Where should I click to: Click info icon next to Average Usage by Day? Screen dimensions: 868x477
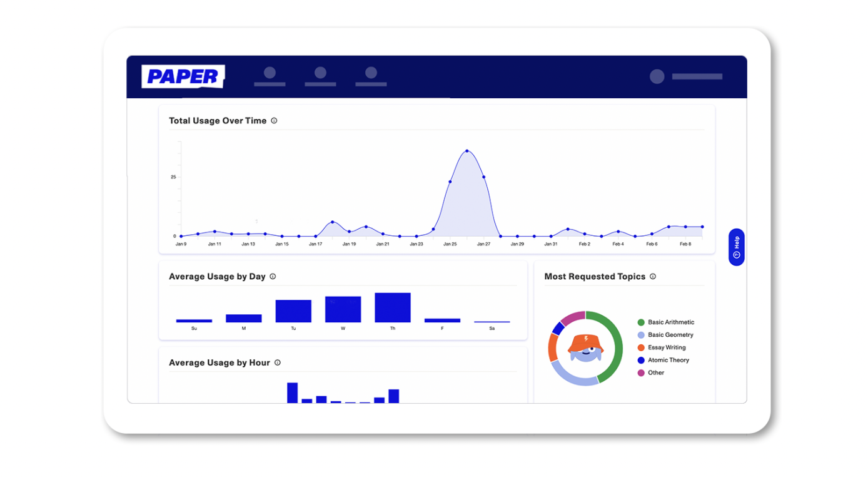pyautogui.click(x=273, y=277)
